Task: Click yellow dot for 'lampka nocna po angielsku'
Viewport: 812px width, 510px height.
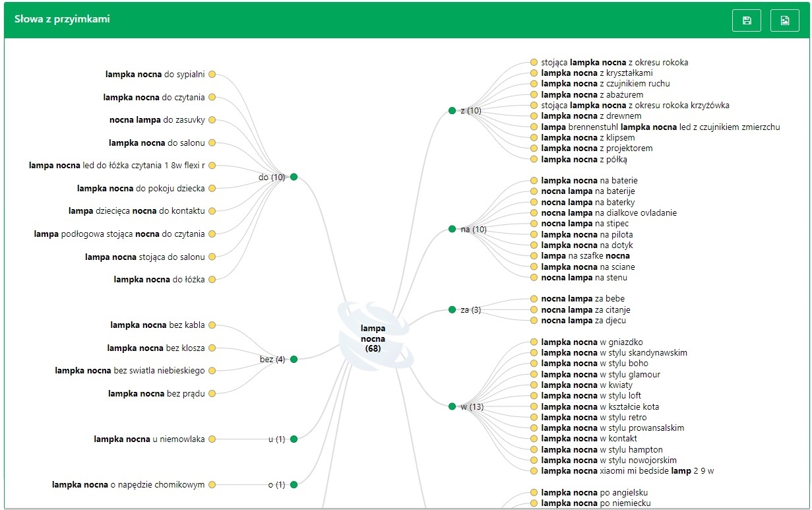Action: 534,492
